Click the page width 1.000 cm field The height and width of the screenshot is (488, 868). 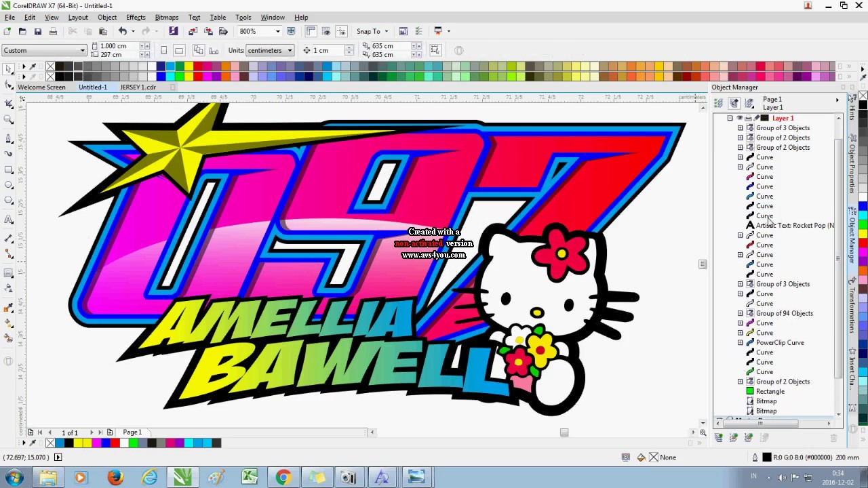[118, 46]
